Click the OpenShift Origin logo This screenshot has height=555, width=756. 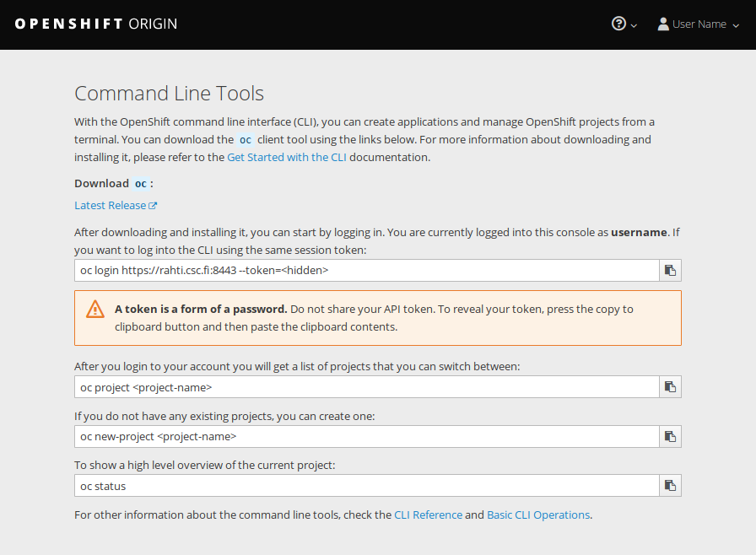pos(96,24)
